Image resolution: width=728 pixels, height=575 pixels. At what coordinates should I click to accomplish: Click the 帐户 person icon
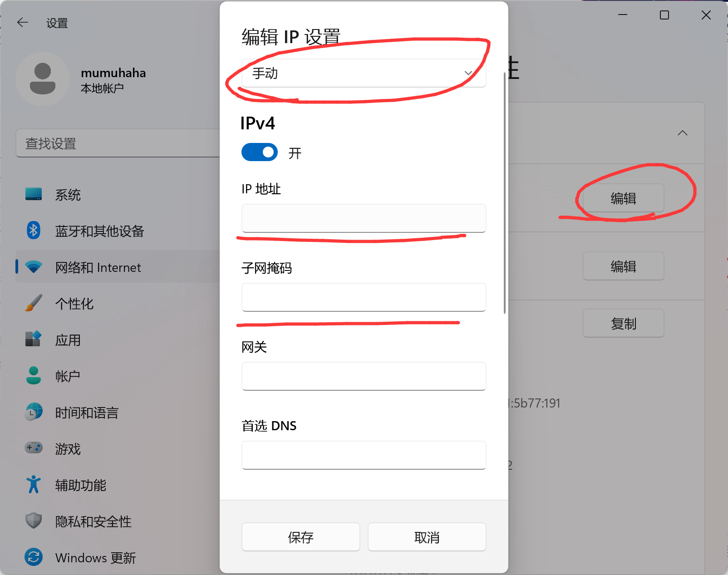(x=34, y=375)
